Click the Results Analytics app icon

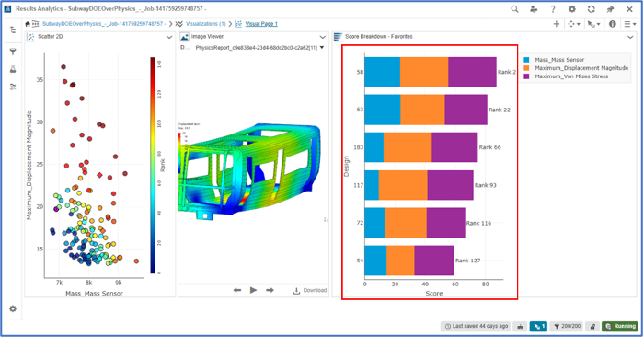click(x=7, y=8)
